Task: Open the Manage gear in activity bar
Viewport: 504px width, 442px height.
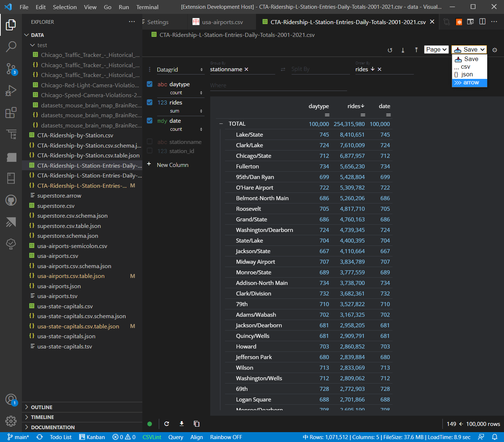Action: click(11, 421)
